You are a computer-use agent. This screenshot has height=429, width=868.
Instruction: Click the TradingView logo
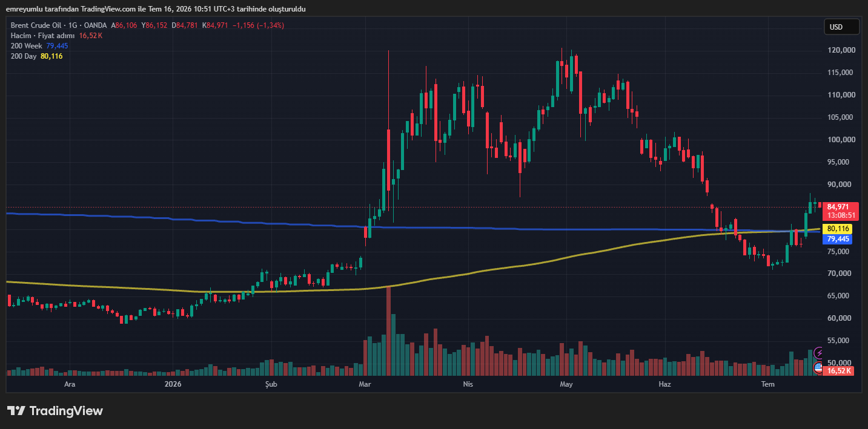point(55,411)
